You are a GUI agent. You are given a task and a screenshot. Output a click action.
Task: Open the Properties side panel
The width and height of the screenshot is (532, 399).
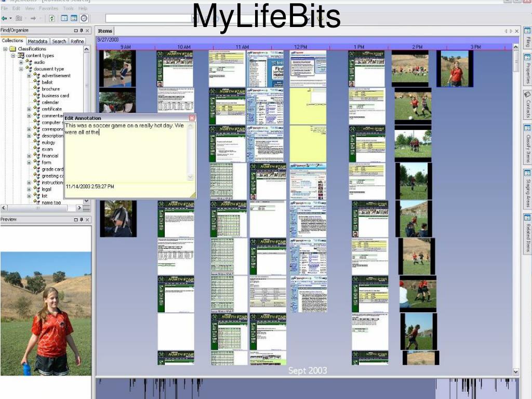pyautogui.click(x=528, y=70)
